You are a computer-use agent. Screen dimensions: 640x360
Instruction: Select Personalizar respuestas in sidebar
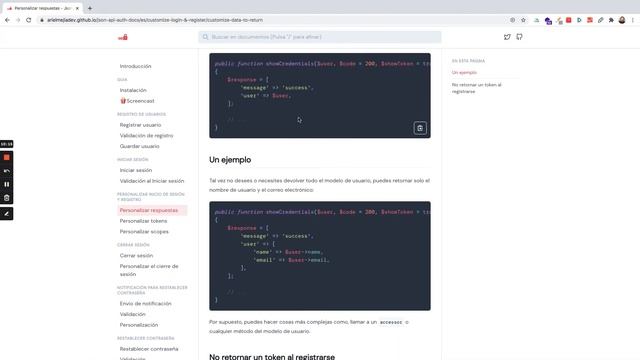(x=152, y=210)
